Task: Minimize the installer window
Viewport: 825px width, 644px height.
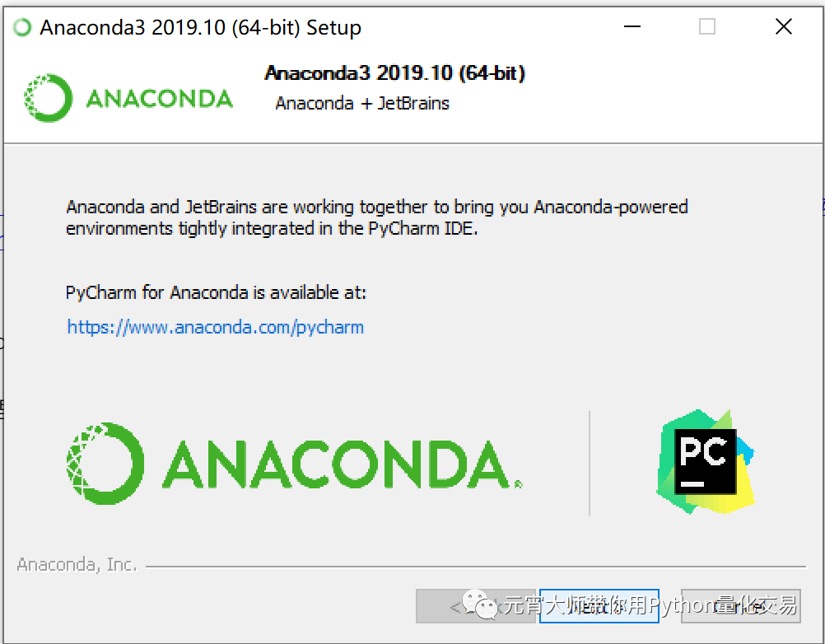Action: 632,27
